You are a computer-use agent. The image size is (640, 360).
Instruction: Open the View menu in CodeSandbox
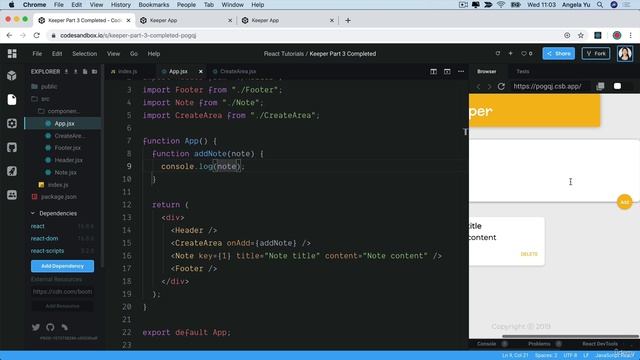point(113,53)
